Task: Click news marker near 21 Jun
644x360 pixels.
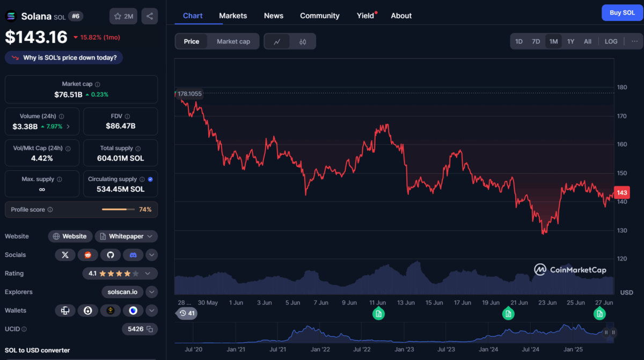Action: tap(508, 313)
